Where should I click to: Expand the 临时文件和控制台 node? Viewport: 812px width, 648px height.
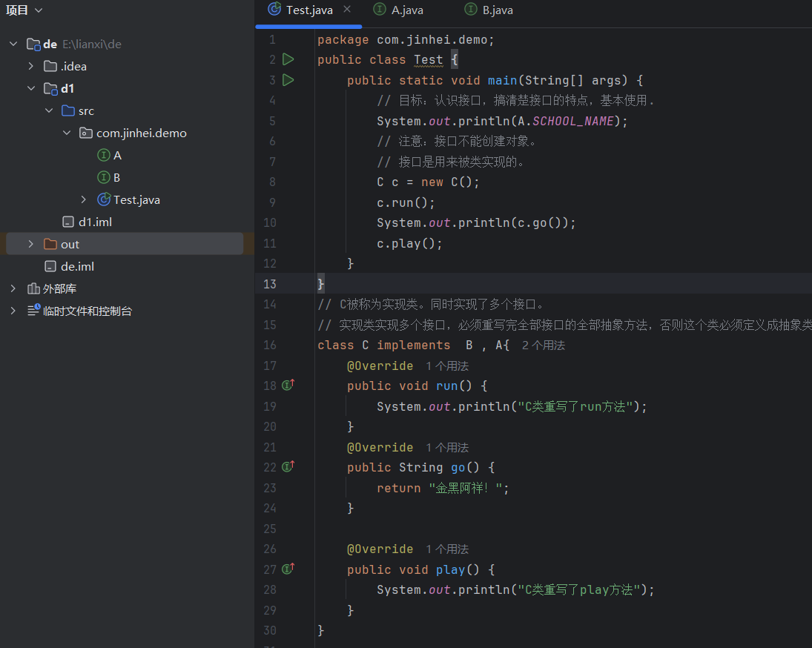coord(13,311)
